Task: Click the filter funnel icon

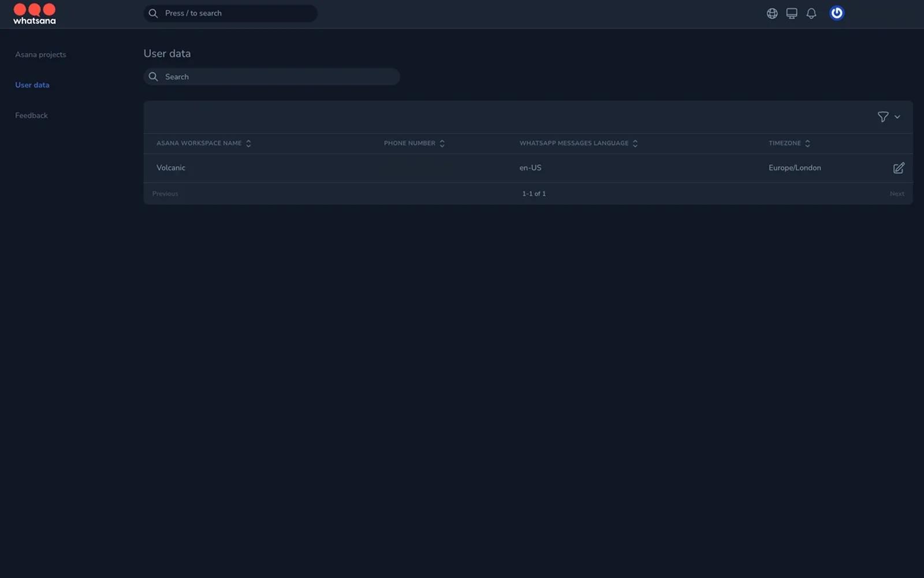Action: tap(882, 117)
